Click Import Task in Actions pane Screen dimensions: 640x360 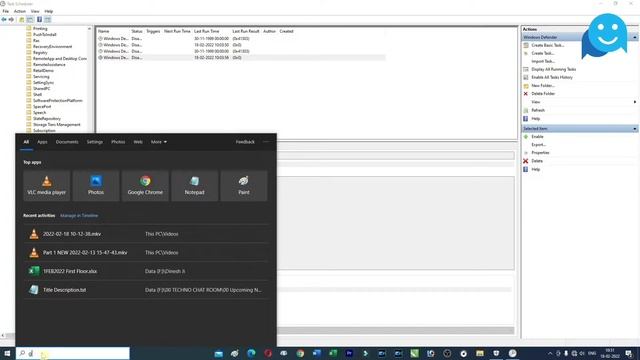point(543,61)
